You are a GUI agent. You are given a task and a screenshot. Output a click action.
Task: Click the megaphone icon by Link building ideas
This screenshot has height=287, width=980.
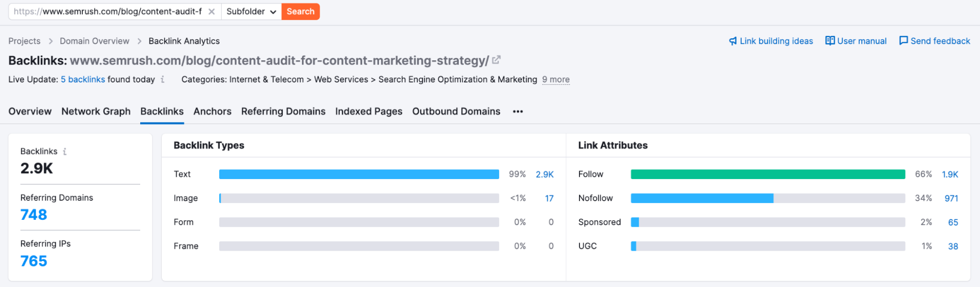733,41
